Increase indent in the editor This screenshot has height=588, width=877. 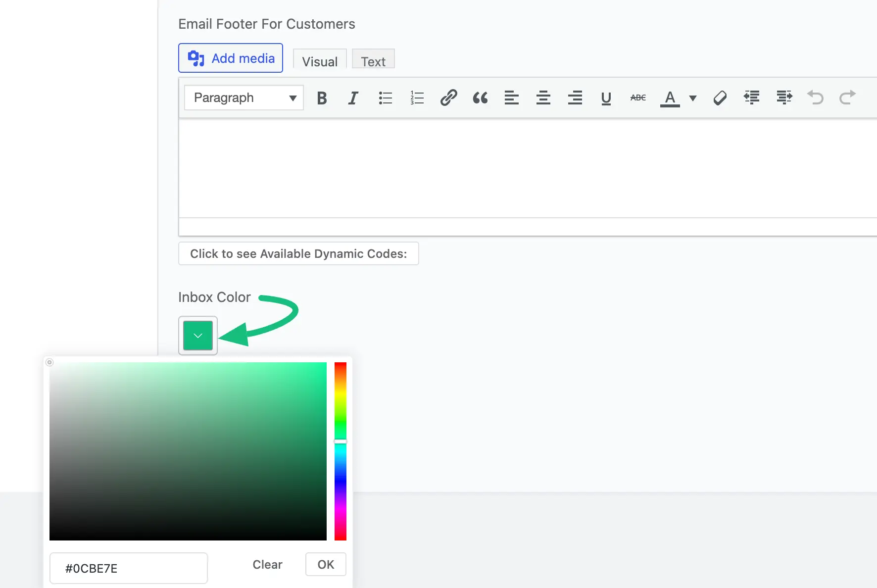pyautogui.click(x=784, y=98)
